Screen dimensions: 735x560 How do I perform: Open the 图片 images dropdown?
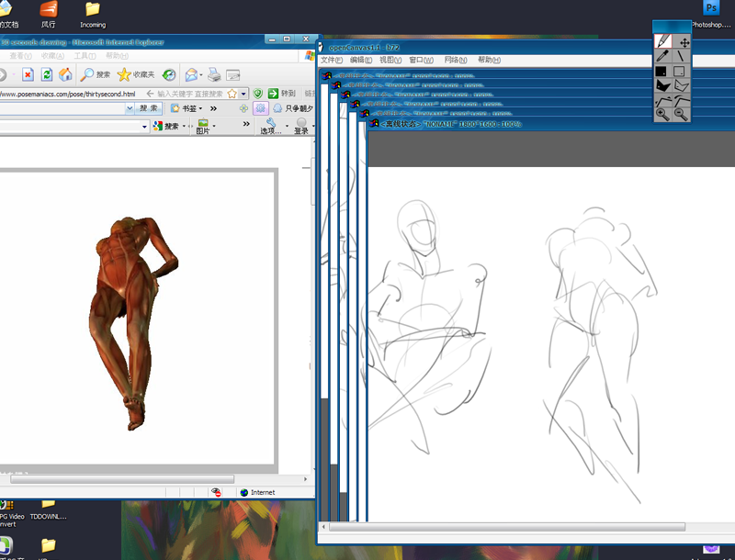(x=214, y=126)
